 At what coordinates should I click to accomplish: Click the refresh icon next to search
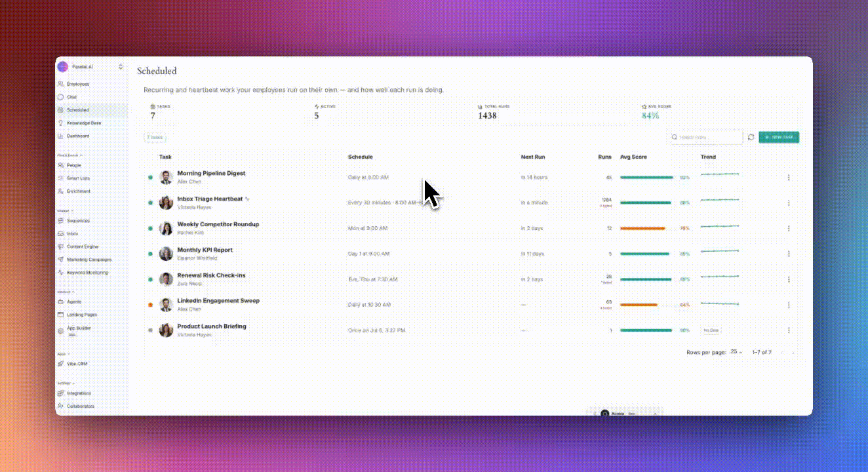tap(751, 138)
